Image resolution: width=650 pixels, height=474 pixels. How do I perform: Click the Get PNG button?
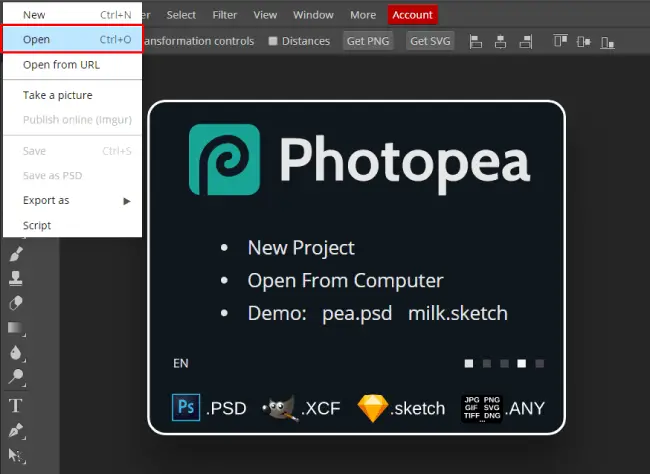click(368, 41)
